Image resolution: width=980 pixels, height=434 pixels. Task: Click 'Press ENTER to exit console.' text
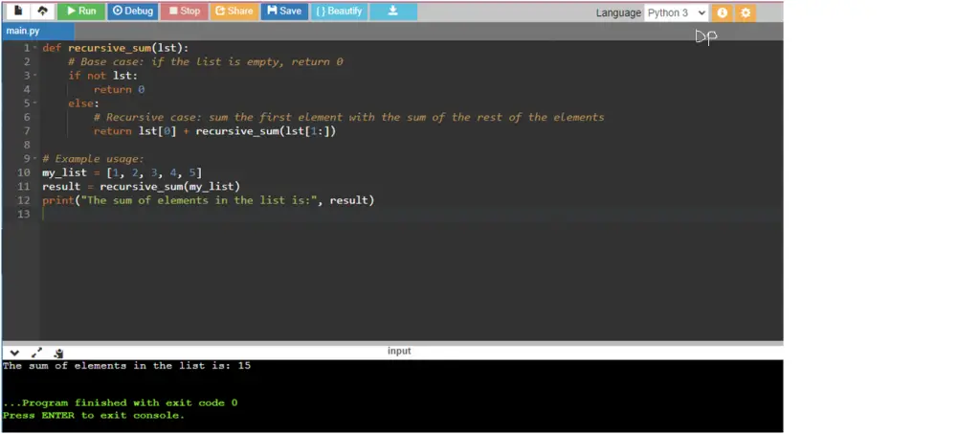tap(94, 415)
